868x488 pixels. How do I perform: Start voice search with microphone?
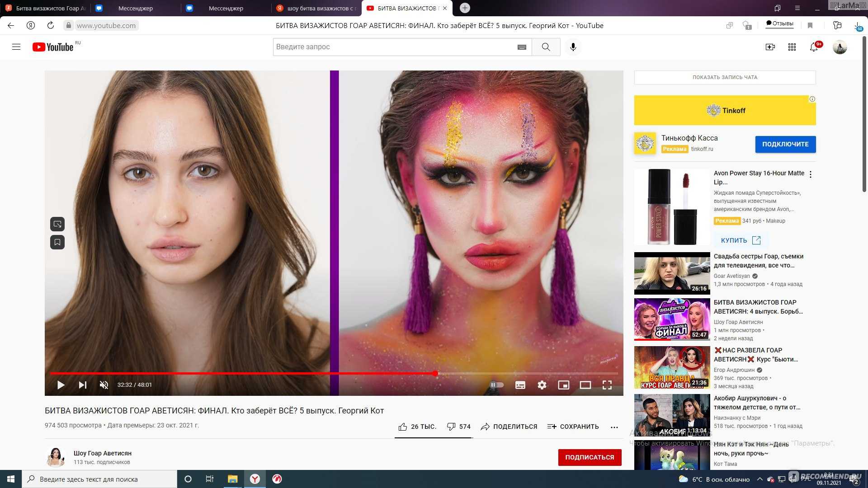(x=573, y=47)
